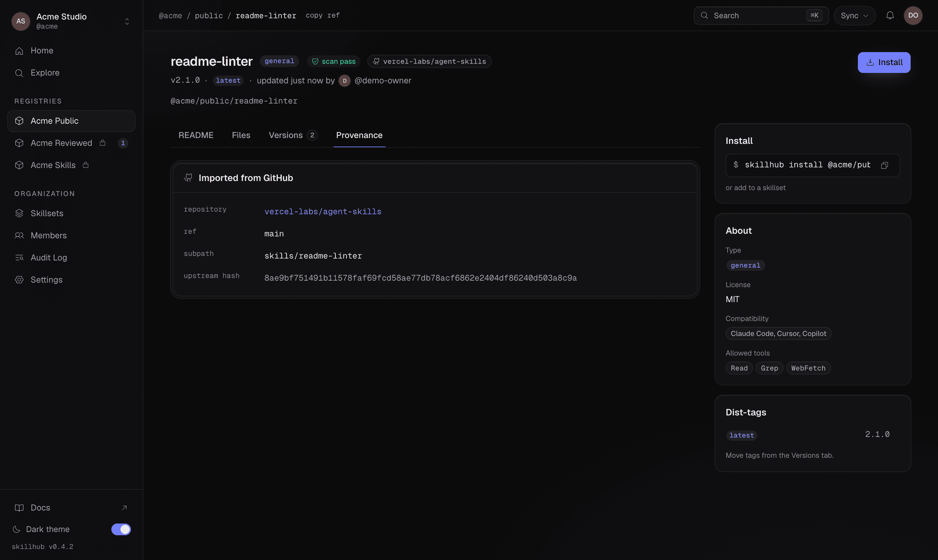
Task: Click the WebFetch allowed tool chip
Action: [x=808, y=368]
